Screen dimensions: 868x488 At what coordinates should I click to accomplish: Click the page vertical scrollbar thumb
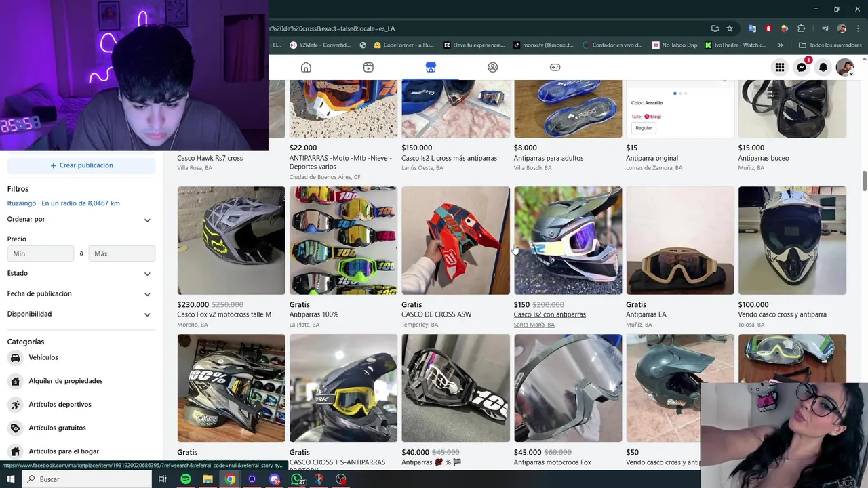864,181
